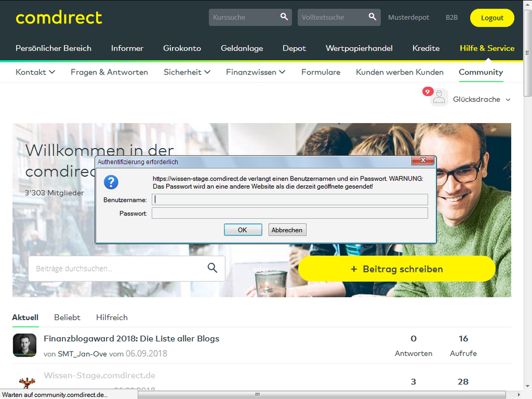Expand the Finanzwissen dropdown
Image resolution: width=532 pixels, height=399 pixels.
click(255, 71)
